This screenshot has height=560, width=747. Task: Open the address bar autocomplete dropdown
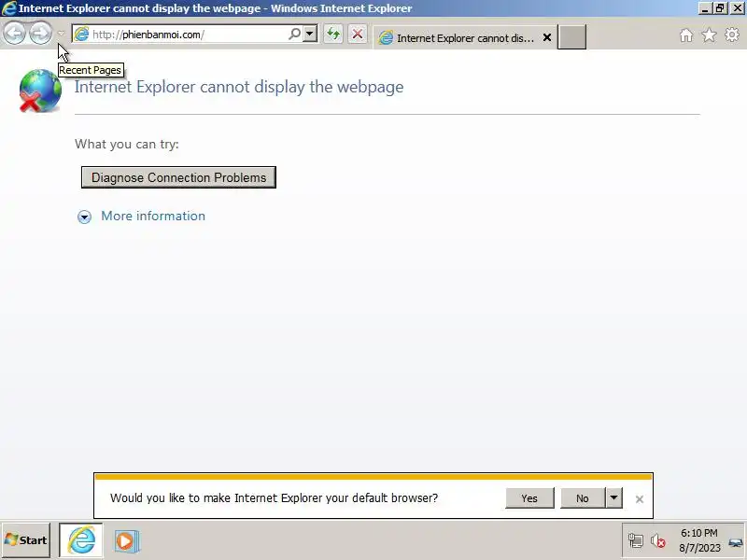pyautogui.click(x=310, y=34)
